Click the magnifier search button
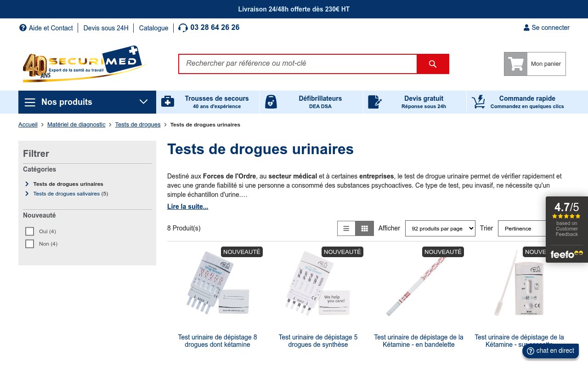 point(433,64)
